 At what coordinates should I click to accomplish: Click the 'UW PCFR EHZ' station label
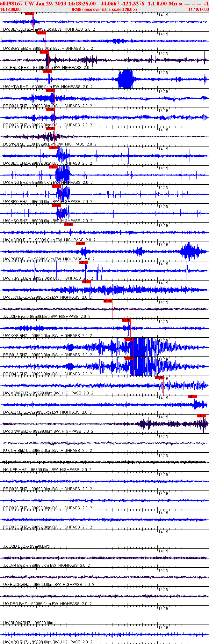pos(17,259)
